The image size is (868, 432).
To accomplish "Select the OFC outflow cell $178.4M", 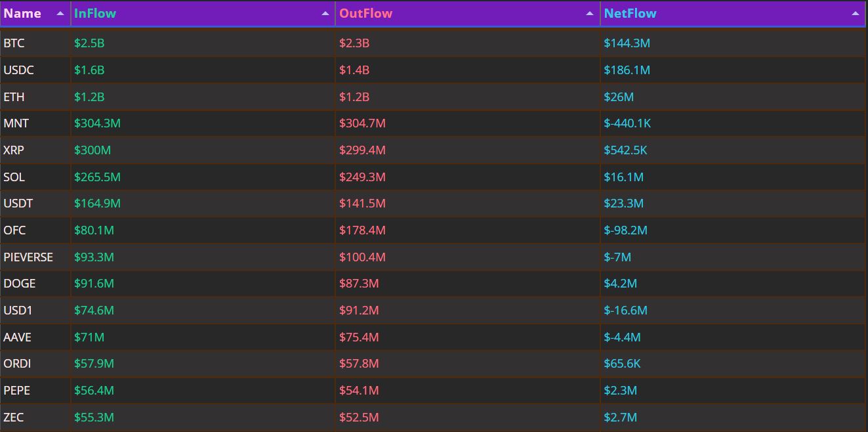I will tap(362, 230).
